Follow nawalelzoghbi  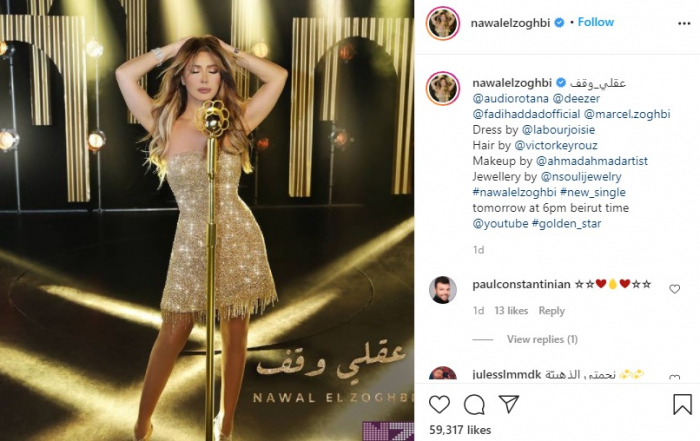(596, 22)
